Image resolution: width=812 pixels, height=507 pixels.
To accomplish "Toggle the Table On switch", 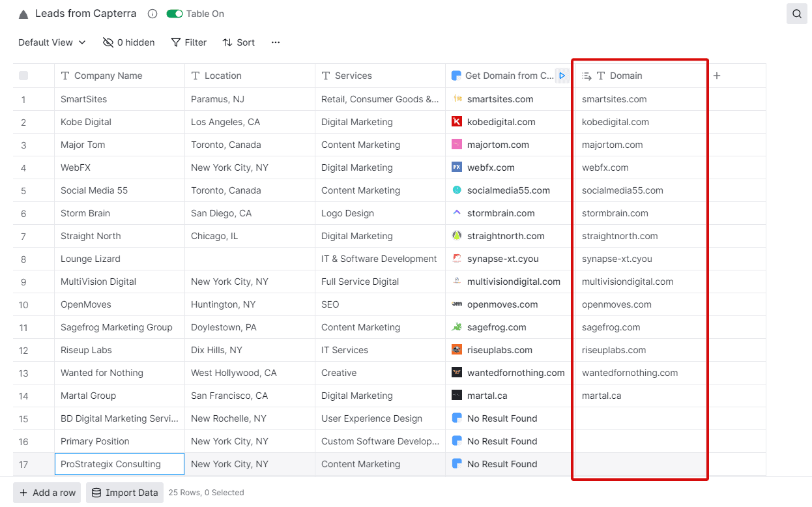I will click(174, 14).
